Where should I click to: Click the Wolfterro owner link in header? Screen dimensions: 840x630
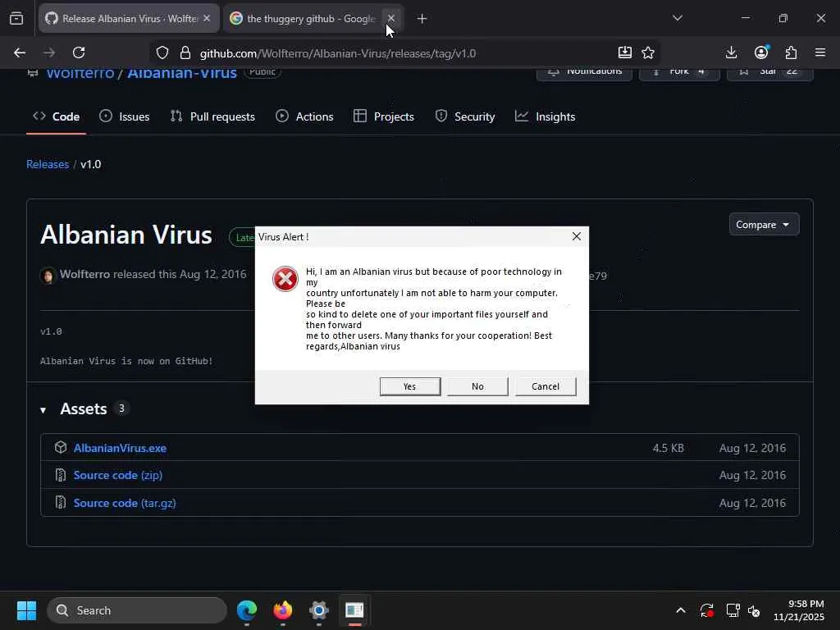coord(80,73)
